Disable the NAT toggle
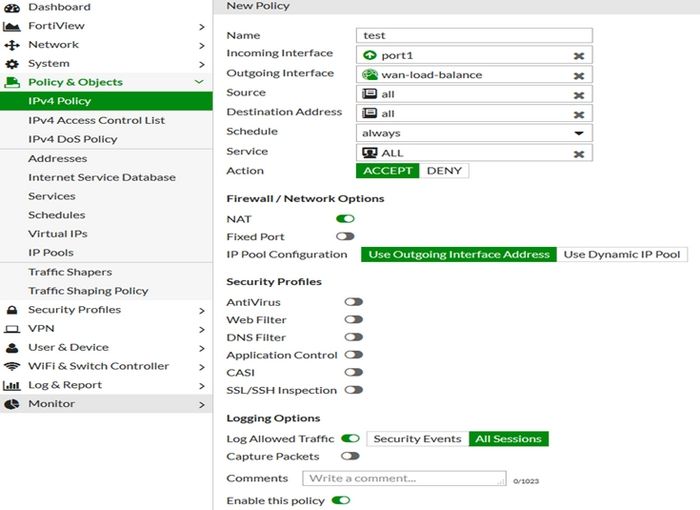 (x=345, y=218)
